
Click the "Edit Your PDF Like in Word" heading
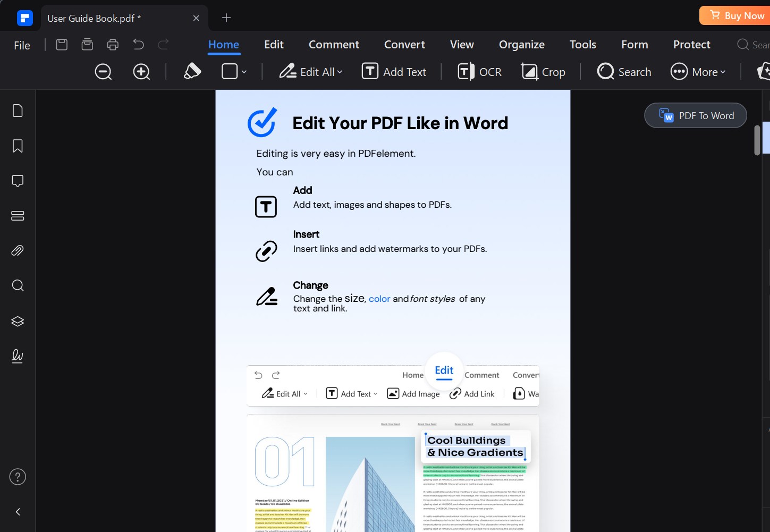(x=400, y=123)
